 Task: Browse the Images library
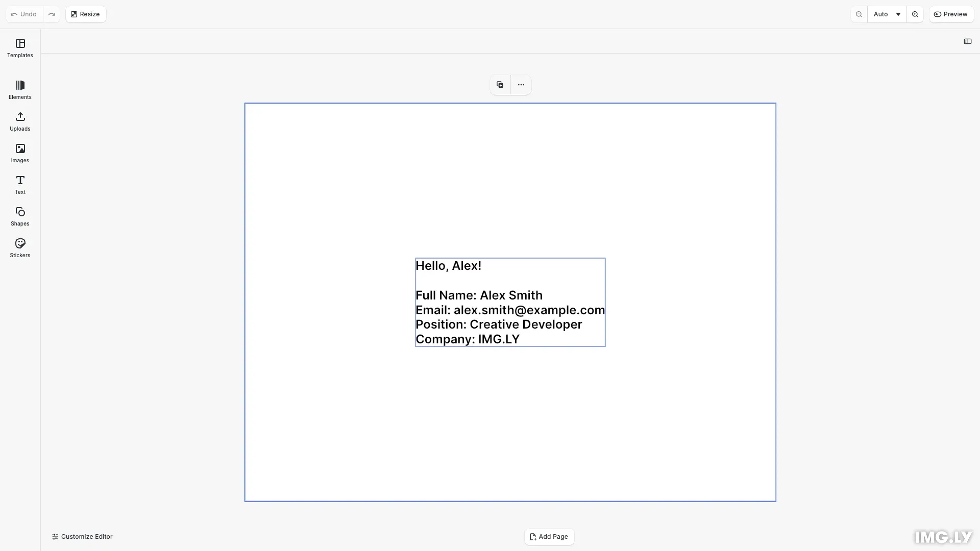pos(20,153)
